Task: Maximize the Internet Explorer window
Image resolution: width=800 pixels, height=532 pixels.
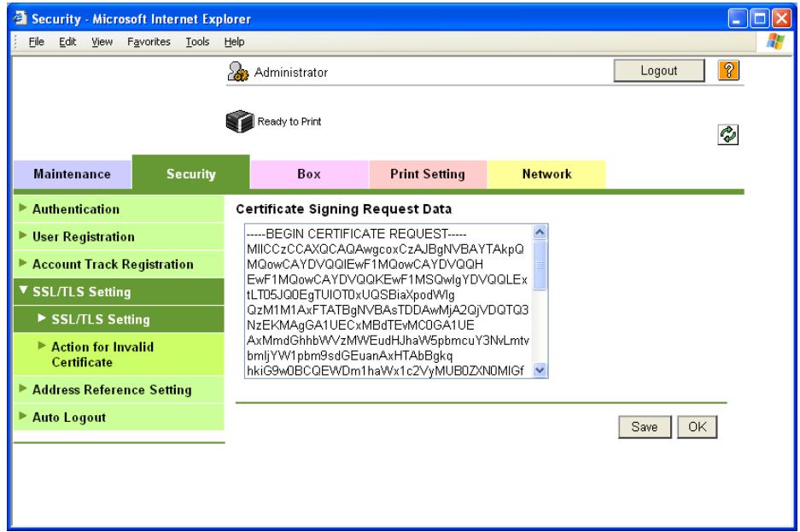Action: point(760,19)
